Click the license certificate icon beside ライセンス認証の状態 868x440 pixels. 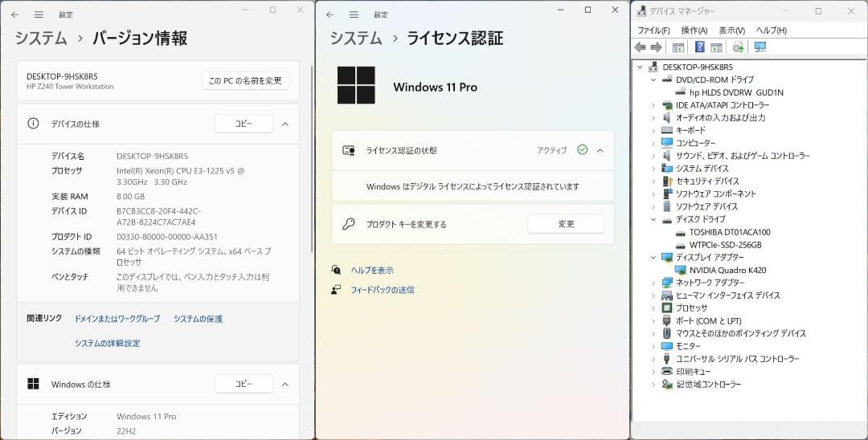tap(349, 150)
